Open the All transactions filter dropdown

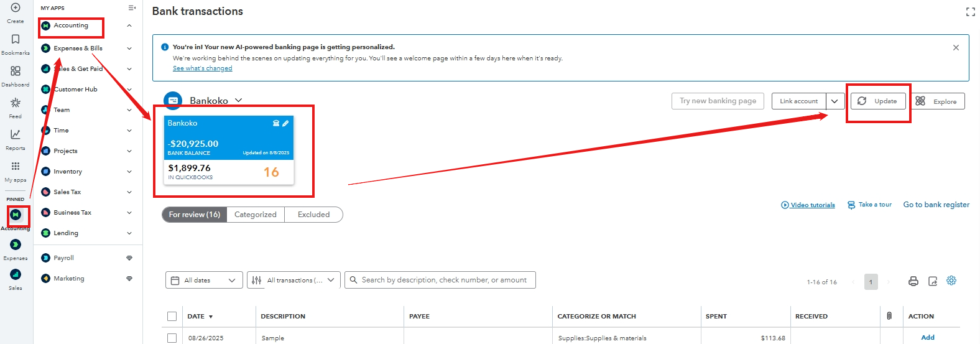click(294, 280)
